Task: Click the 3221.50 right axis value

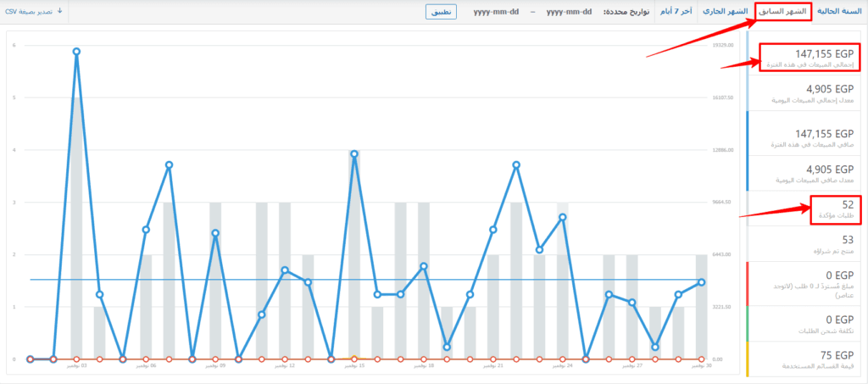Action: coord(723,307)
